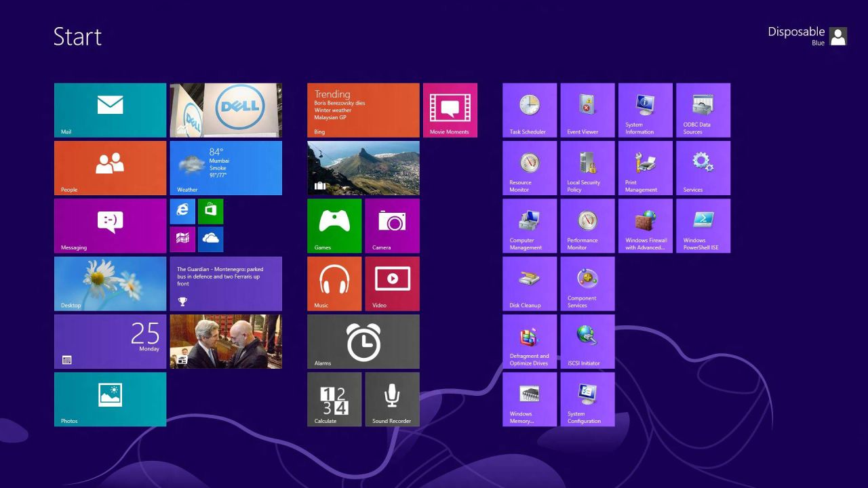Start the Music app
868x488 pixels.
coord(334,283)
